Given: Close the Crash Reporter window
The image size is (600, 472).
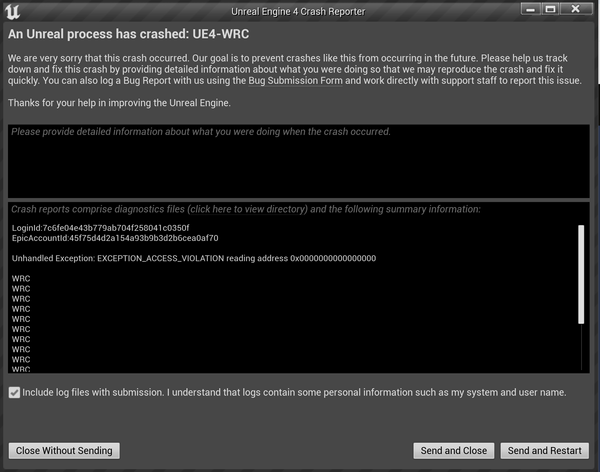Looking at the screenshot, I should (576, 9).
